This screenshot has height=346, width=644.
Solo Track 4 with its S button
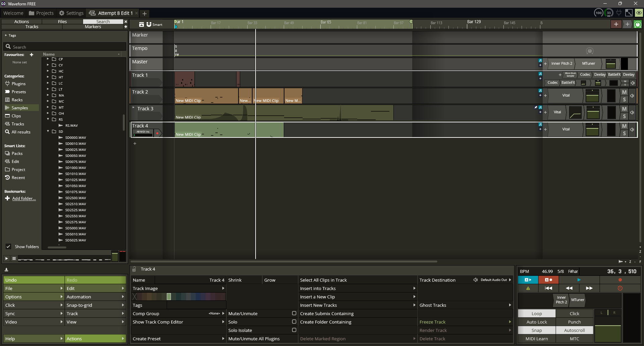pyautogui.click(x=624, y=133)
